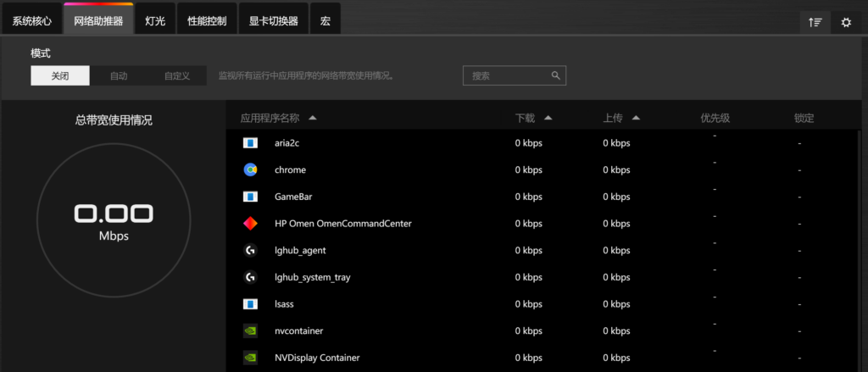Click the nvcontainer NVIDIA icon
The width and height of the screenshot is (868, 372).
(250, 331)
